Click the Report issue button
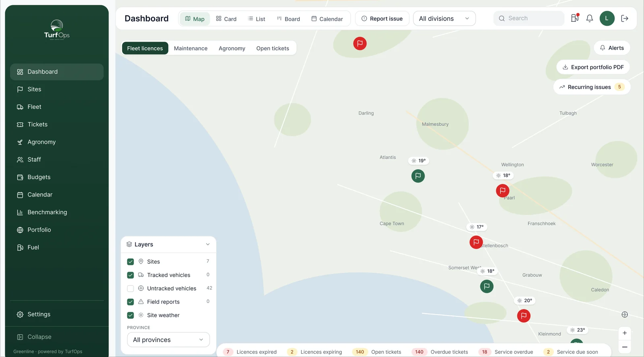 (382, 19)
